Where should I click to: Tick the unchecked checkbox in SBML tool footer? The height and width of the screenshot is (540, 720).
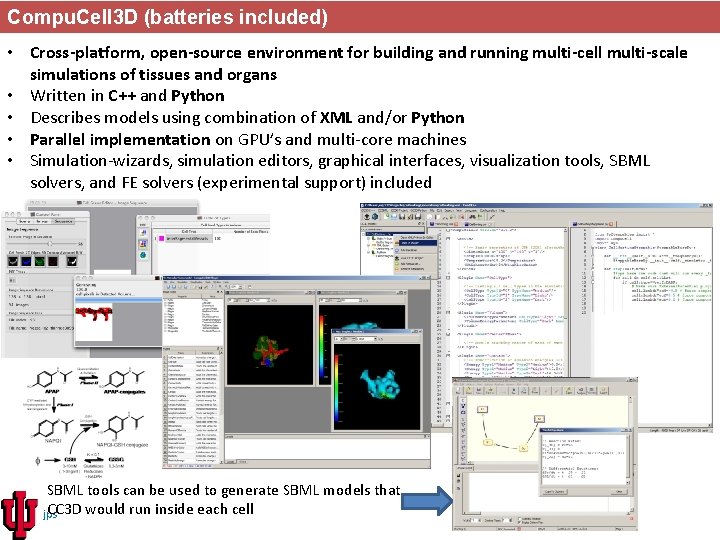click(x=519, y=519)
